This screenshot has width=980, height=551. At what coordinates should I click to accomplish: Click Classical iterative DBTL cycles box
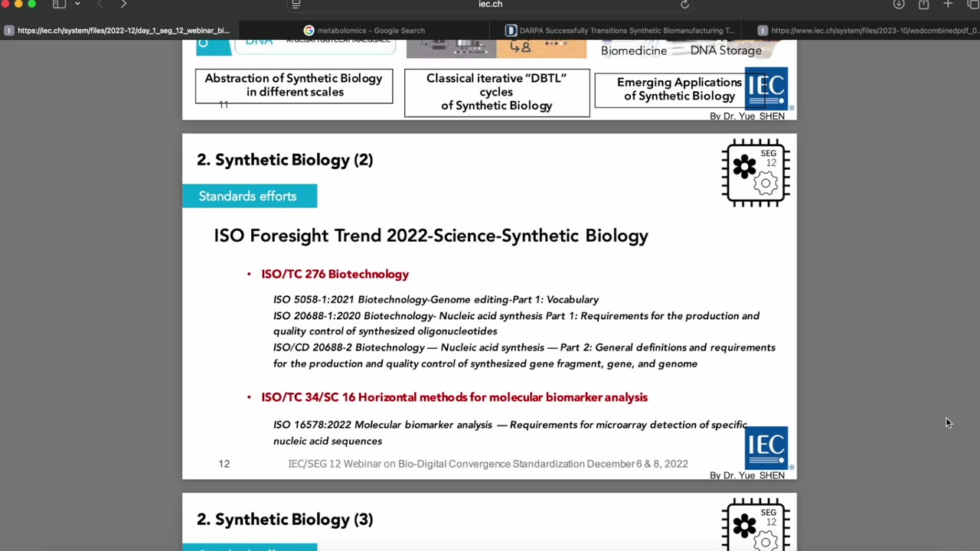[x=497, y=93]
